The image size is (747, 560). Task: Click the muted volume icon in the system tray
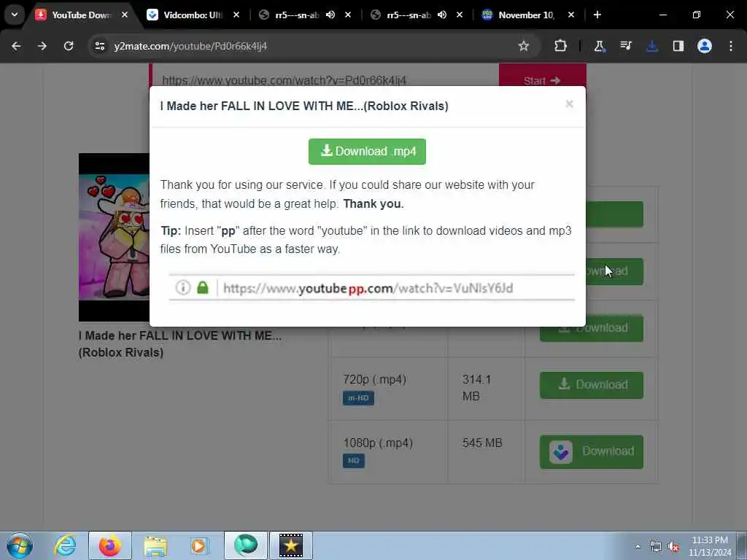pos(673,547)
